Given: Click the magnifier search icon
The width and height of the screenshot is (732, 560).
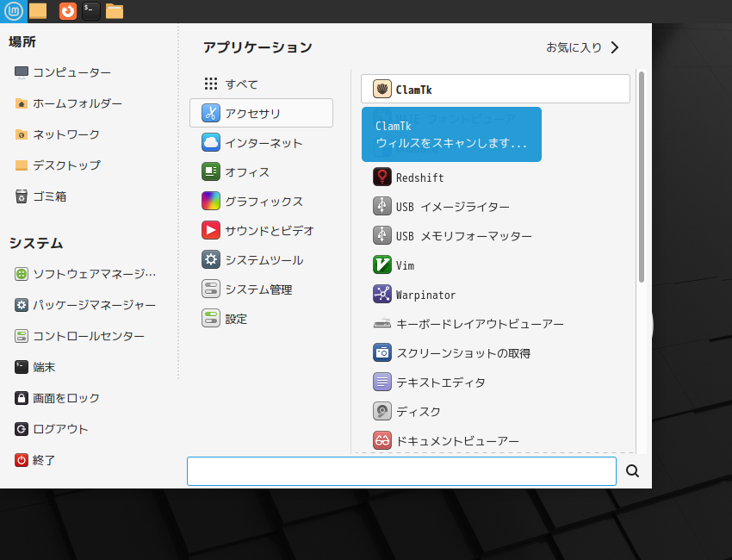Looking at the screenshot, I should pyautogui.click(x=633, y=470).
